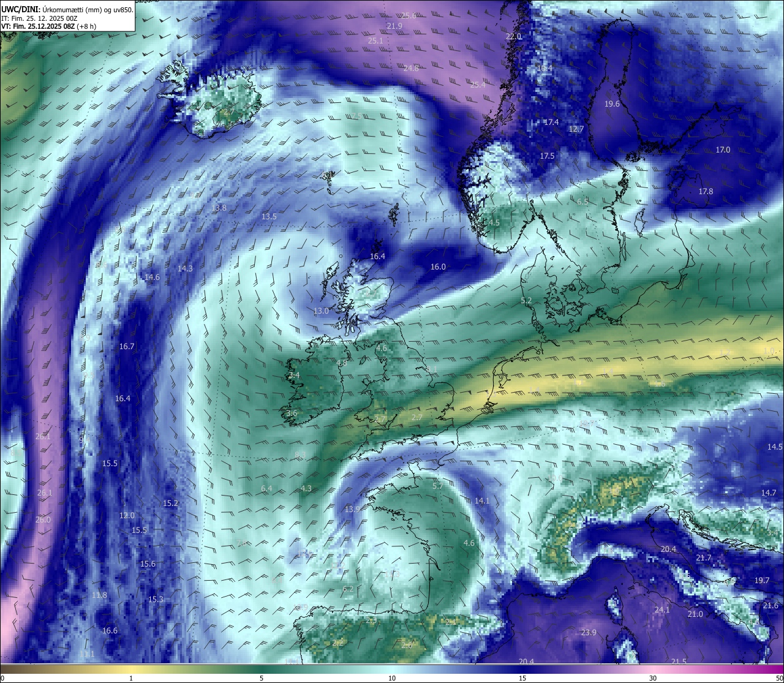
Task: Click the '50' tick on the colour scale
Action: [779, 678]
